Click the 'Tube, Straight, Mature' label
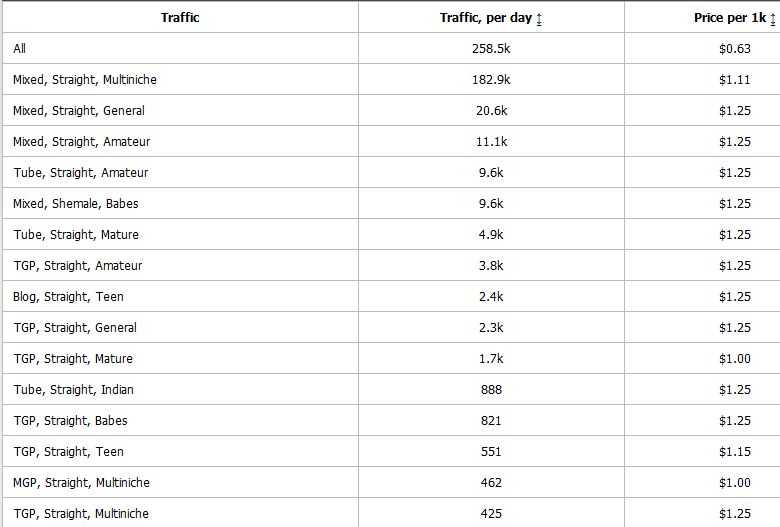This screenshot has height=527, width=780. pos(76,235)
